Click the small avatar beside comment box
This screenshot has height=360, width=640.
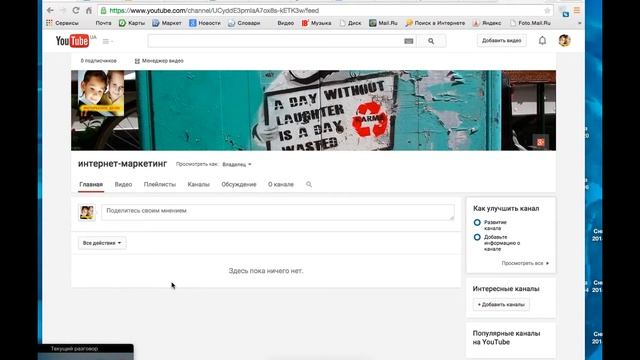[87, 212]
